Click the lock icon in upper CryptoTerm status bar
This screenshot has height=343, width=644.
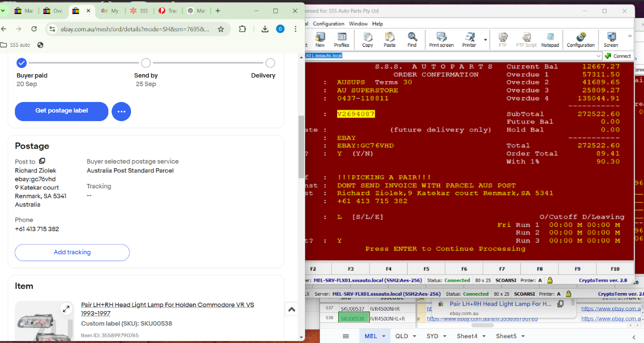click(x=550, y=280)
